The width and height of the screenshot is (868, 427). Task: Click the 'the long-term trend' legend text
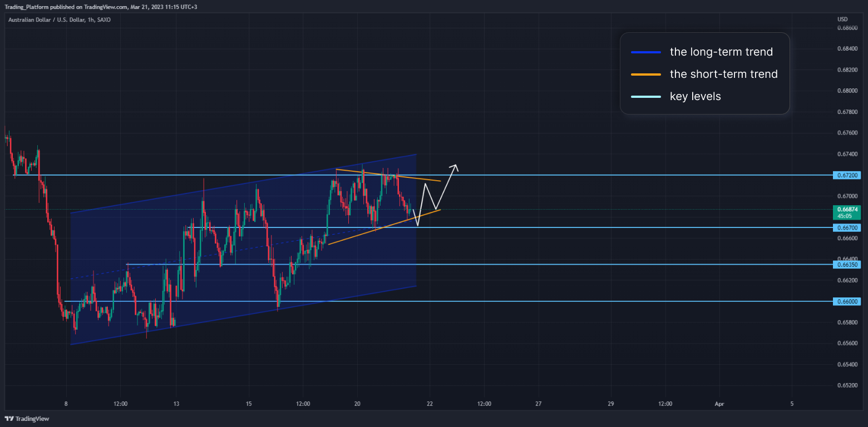[721, 52]
